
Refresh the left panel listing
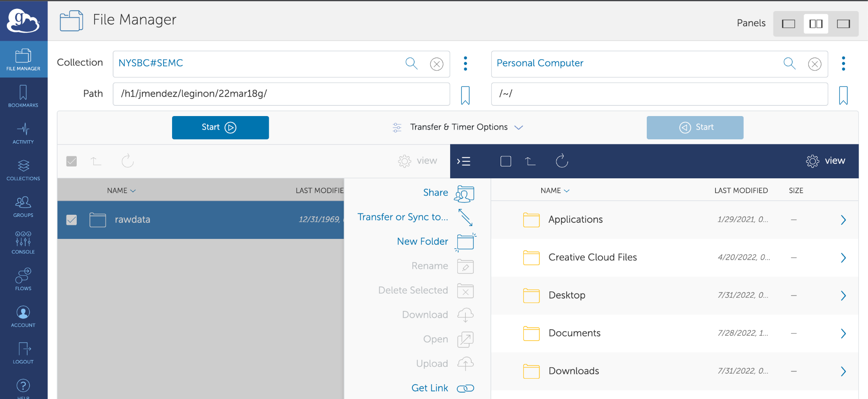[x=128, y=161]
